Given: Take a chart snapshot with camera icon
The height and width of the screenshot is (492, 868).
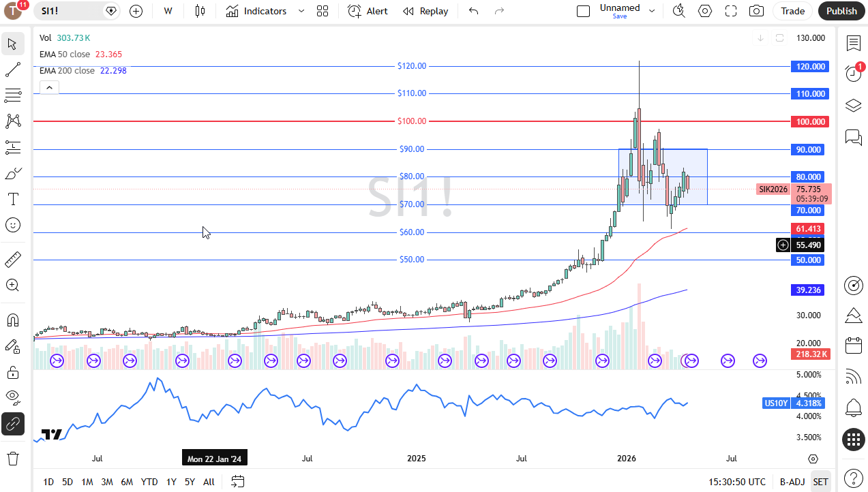Looking at the screenshot, I should [756, 11].
